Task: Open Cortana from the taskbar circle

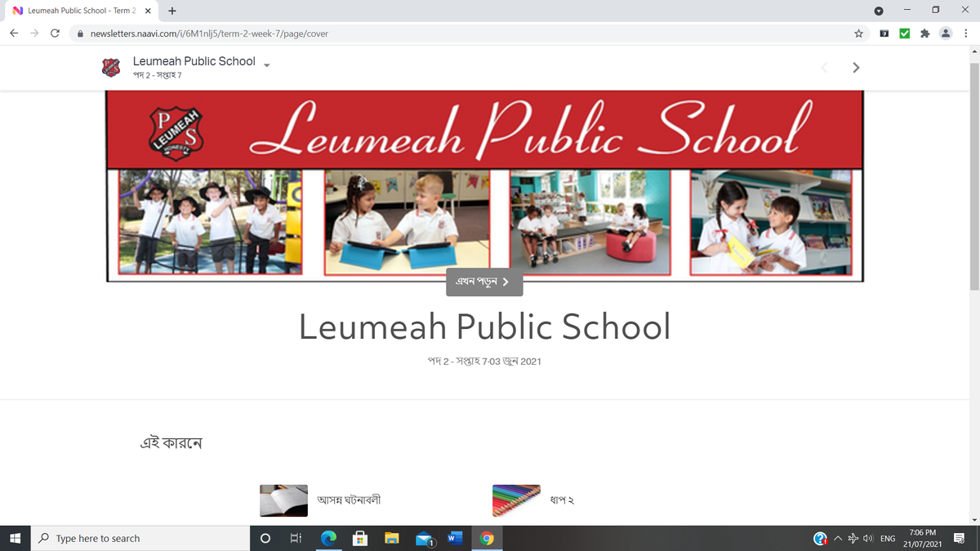Action: click(265, 538)
